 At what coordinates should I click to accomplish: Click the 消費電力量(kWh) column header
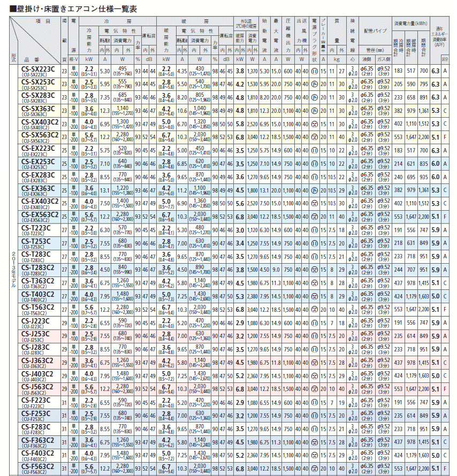(410, 24)
